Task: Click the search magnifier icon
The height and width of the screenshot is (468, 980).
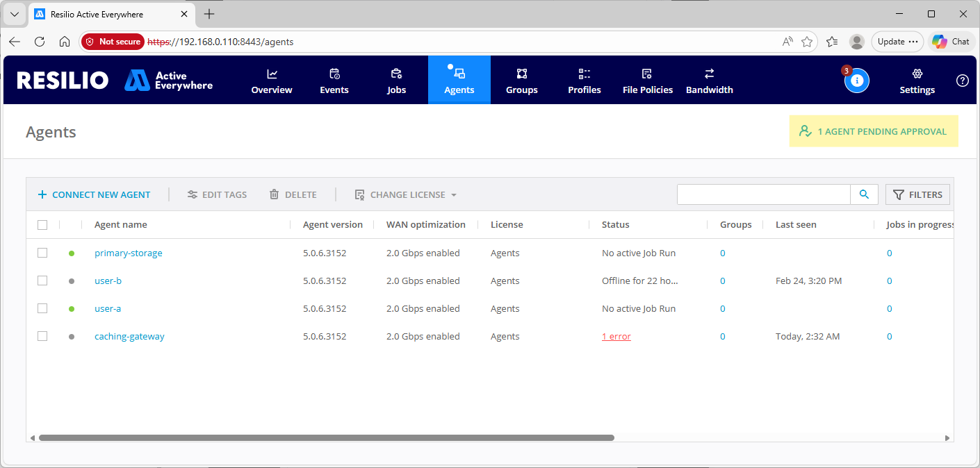Action: [x=864, y=194]
